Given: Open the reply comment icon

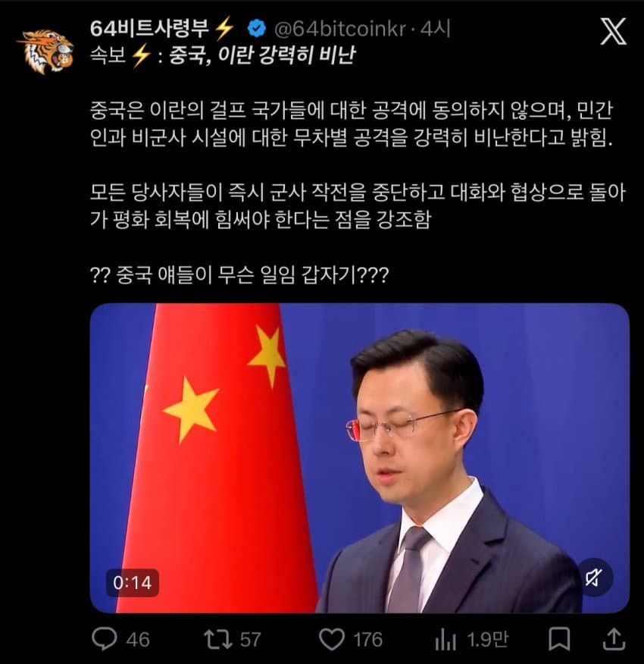Looking at the screenshot, I should 104,638.
